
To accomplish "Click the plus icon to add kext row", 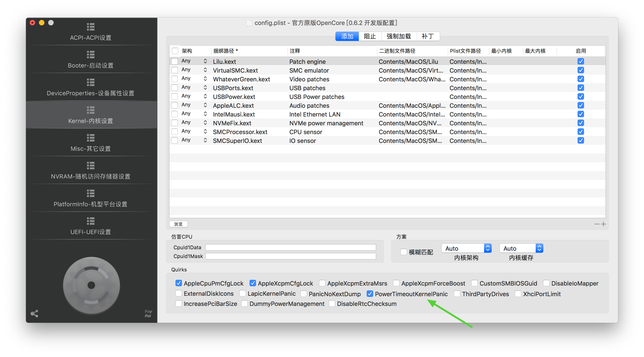I will 603,224.
